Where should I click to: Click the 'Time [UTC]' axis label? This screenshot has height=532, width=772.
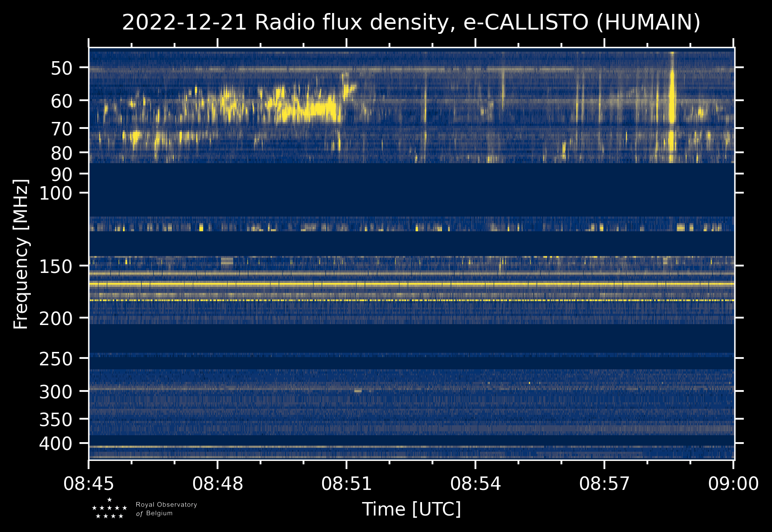pyautogui.click(x=411, y=509)
